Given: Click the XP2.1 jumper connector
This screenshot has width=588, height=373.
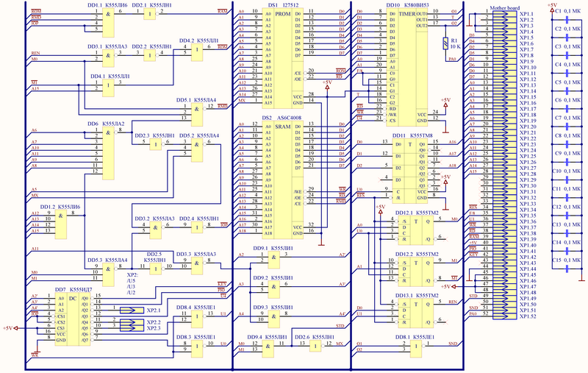Looking at the screenshot, I should pos(132,310).
